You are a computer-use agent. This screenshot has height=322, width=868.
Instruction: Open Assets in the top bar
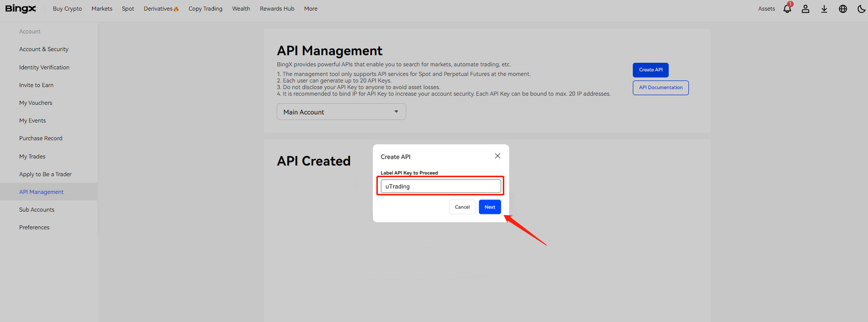click(766, 9)
